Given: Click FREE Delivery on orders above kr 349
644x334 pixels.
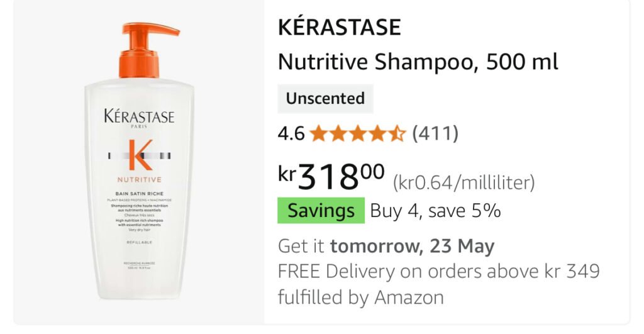Looking at the screenshot, I should 438,271.
